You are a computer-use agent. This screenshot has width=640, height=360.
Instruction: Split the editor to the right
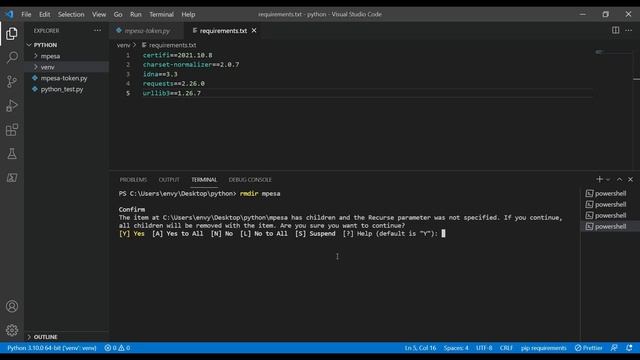[x=615, y=30]
